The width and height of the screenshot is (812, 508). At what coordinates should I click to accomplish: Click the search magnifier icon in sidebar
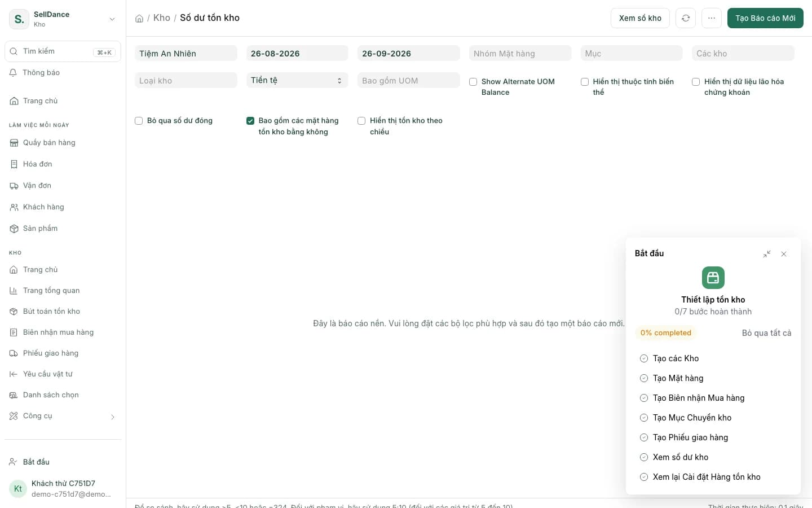coord(14,51)
